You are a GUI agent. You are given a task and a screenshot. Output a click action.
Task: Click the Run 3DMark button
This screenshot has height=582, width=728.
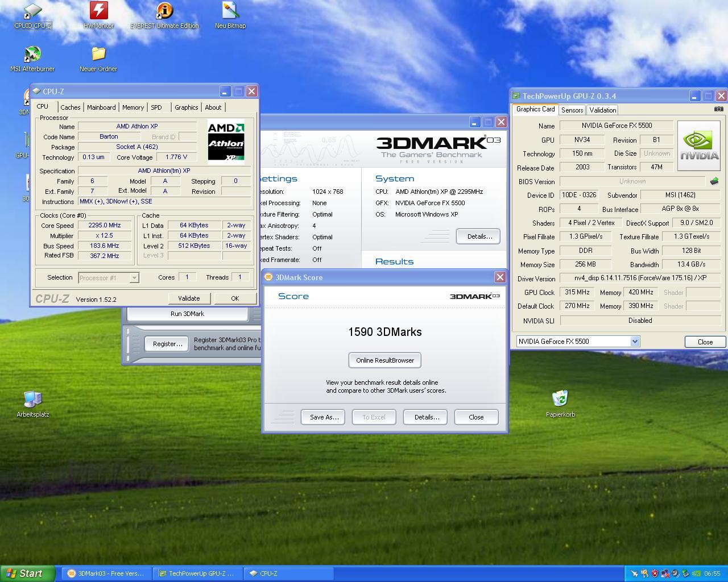click(x=187, y=314)
